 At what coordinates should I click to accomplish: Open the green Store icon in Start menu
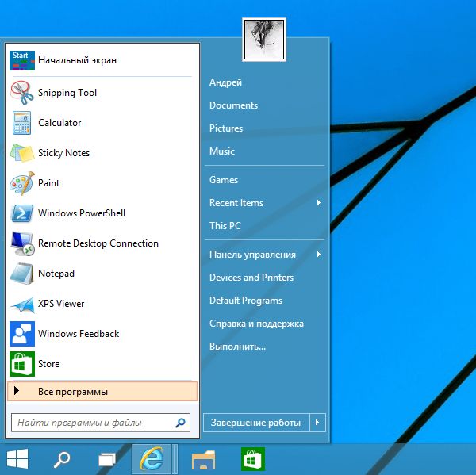pos(21,364)
